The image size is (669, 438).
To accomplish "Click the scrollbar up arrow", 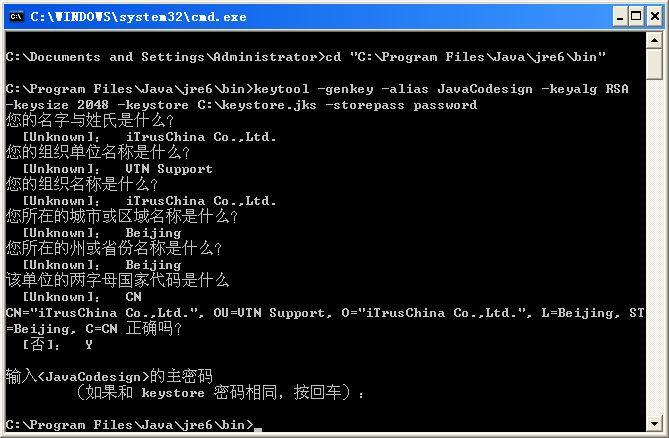I will pyautogui.click(x=654, y=41).
